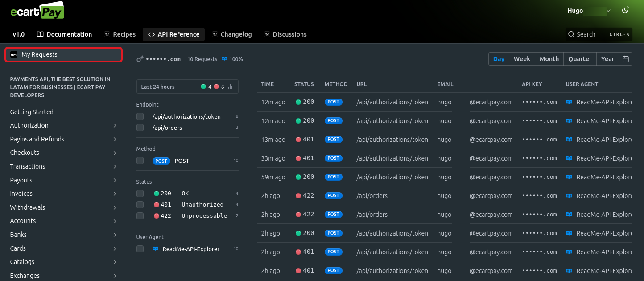
Task: Open the calendar date picker icon
Action: click(626, 59)
